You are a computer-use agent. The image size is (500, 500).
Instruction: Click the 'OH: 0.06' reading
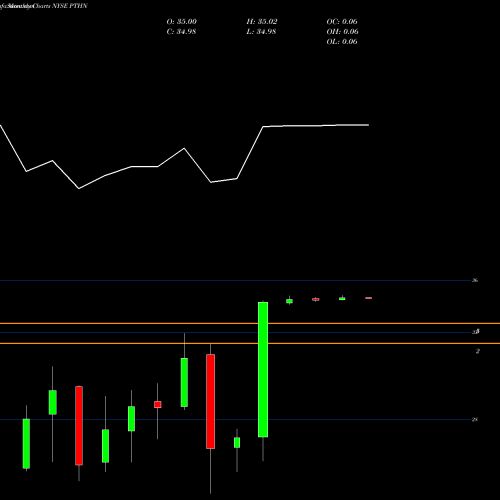coord(343,32)
